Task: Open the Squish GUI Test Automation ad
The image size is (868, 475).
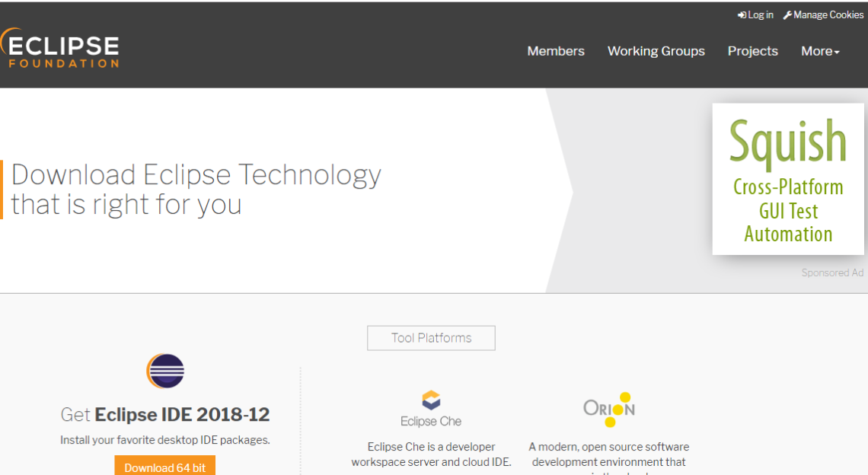Action: (788, 180)
